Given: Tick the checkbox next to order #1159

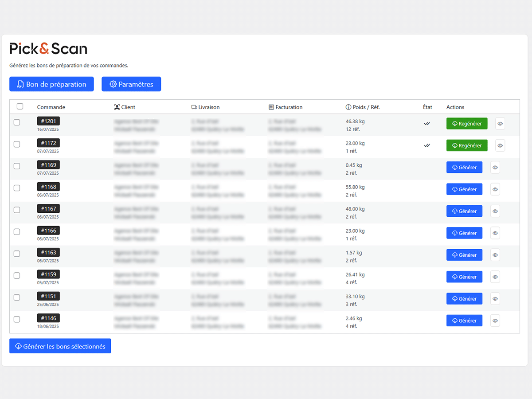Looking at the screenshot, I should coord(17,275).
